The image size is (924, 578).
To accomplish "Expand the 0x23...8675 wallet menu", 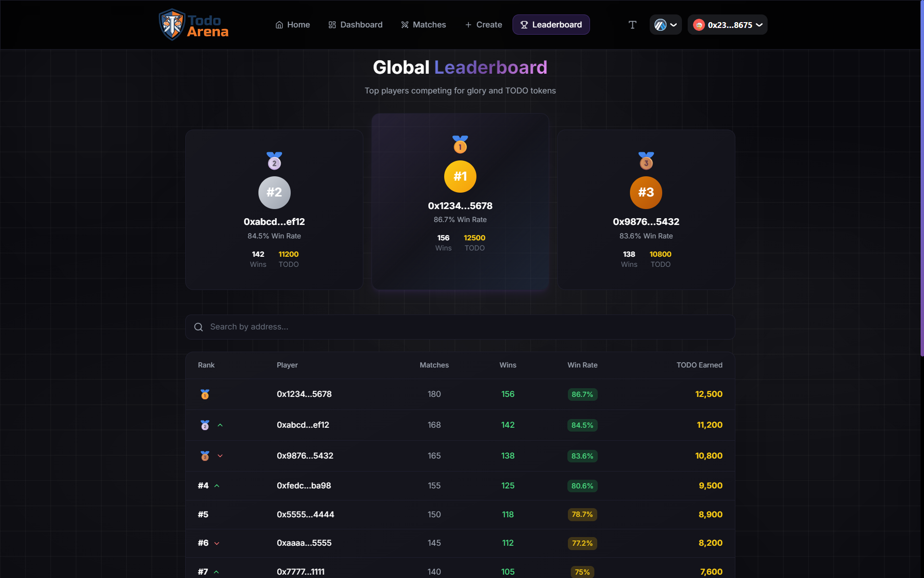I will pos(727,25).
